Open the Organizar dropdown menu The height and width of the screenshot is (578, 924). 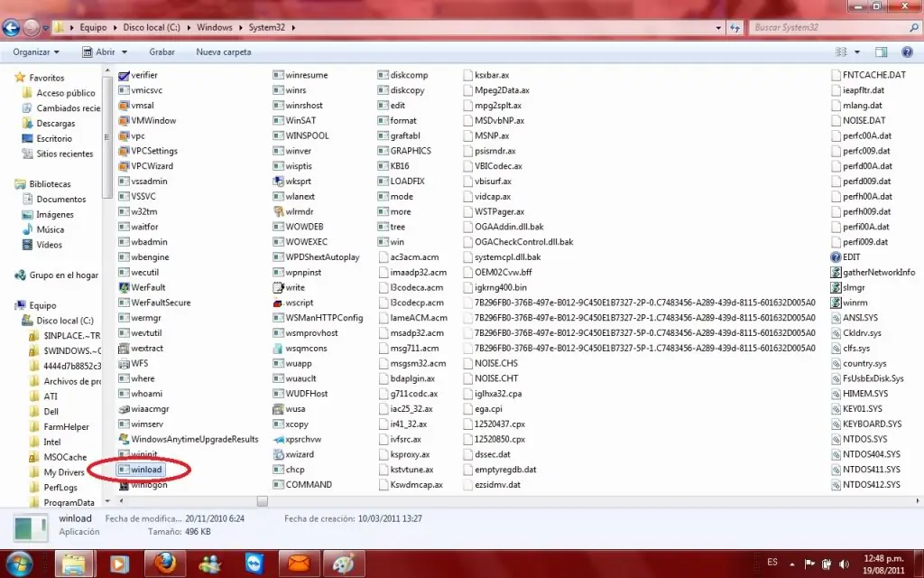click(x=36, y=51)
